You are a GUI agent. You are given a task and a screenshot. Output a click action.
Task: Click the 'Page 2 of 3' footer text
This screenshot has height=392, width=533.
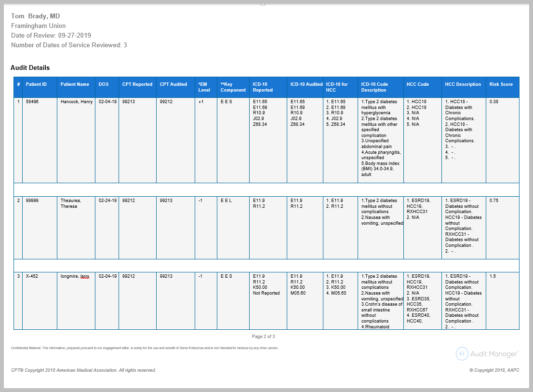[x=263, y=337]
